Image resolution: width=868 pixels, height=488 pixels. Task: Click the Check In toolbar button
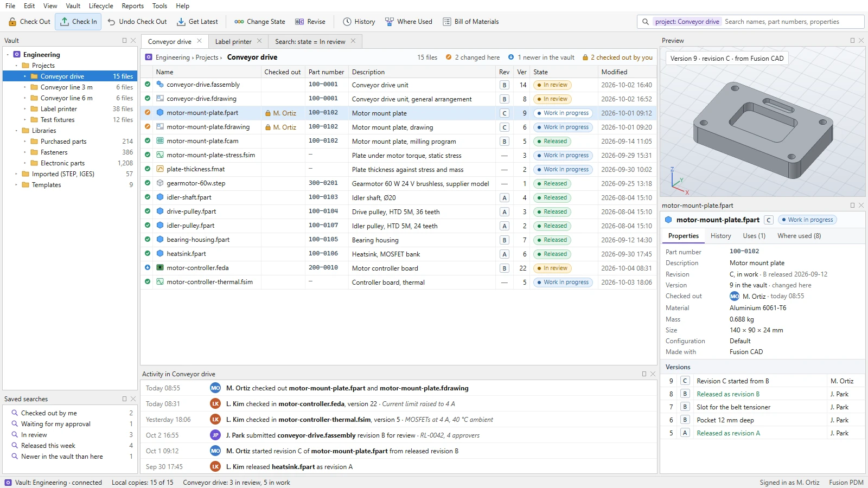(x=79, y=22)
